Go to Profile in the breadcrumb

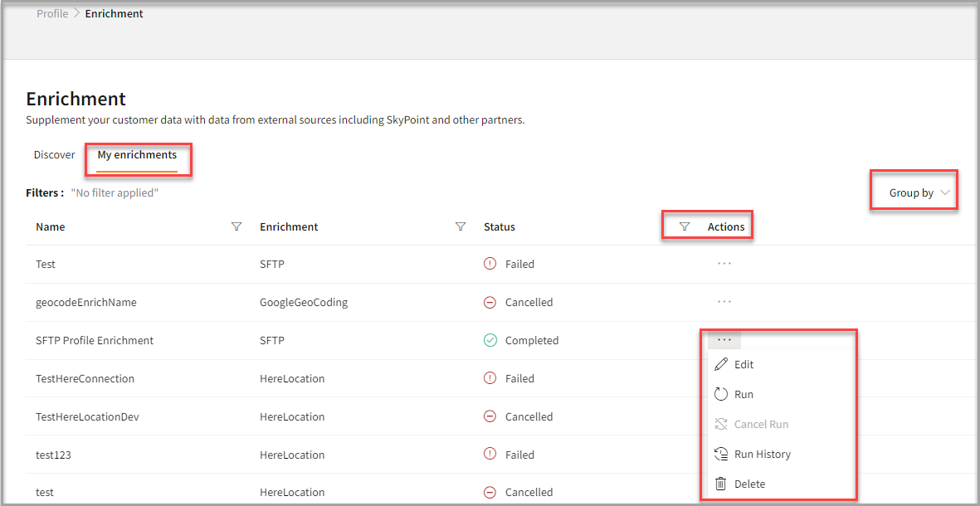coord(52,14)
